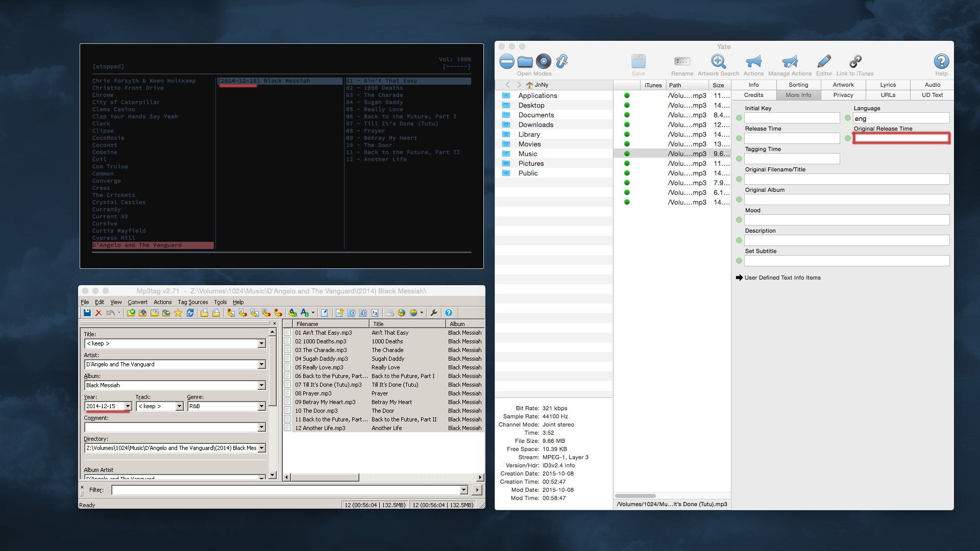Switch to the Lyrics tab in Yate
The image size is (980, 551).
(x=888, y=85)
